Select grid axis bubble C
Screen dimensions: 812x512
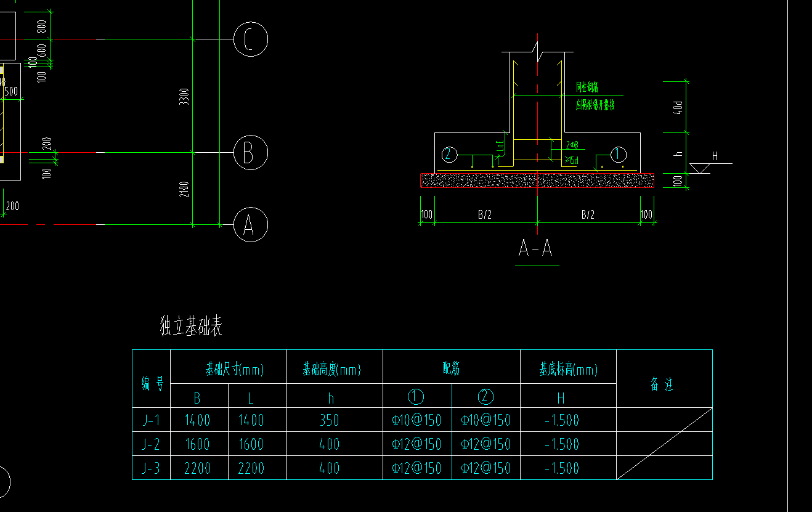[x=251, y=39]
